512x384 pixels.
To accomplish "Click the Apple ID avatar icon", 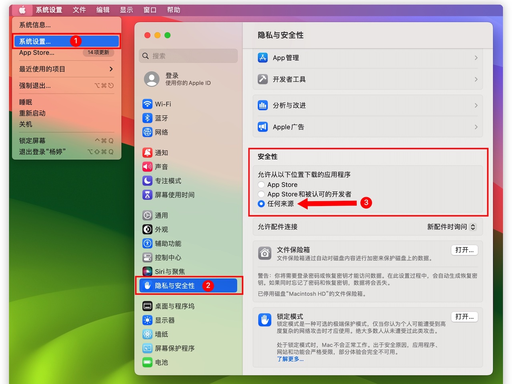I will [152, 79].
